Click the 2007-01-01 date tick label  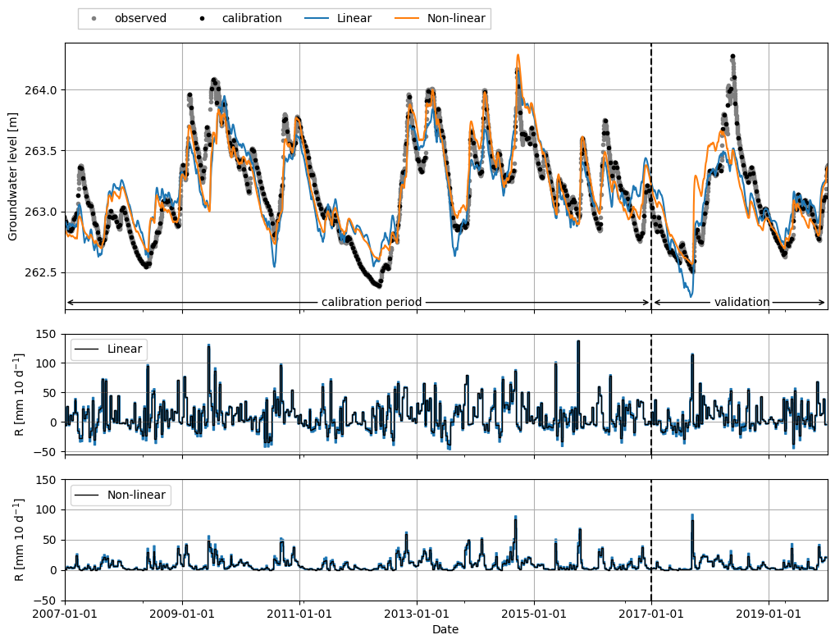click(x=65, y=613)
